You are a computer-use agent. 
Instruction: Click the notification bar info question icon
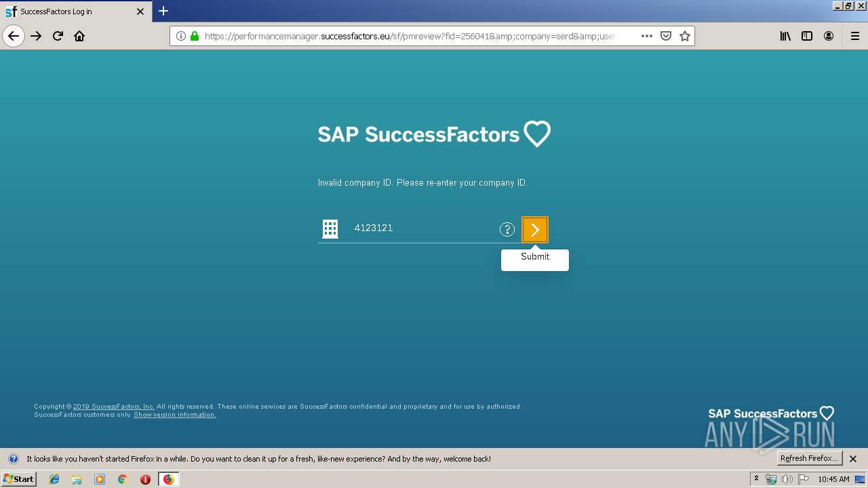(x=13, y=459)
